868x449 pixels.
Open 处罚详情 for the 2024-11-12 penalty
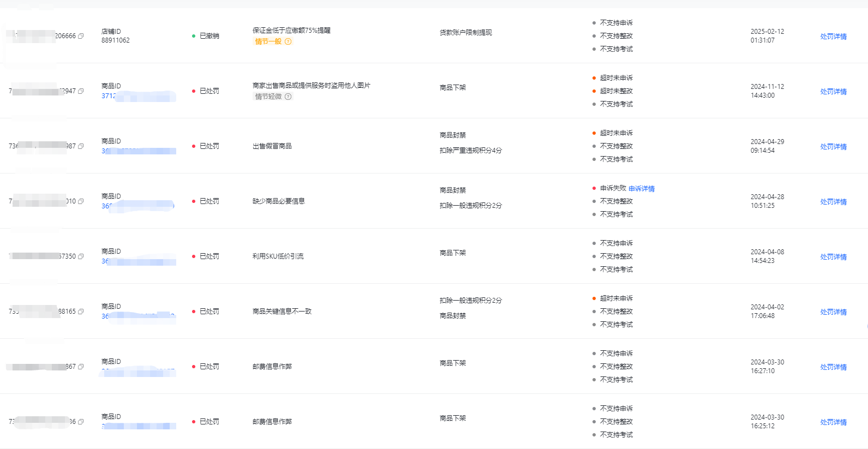[x=833, y=92]
